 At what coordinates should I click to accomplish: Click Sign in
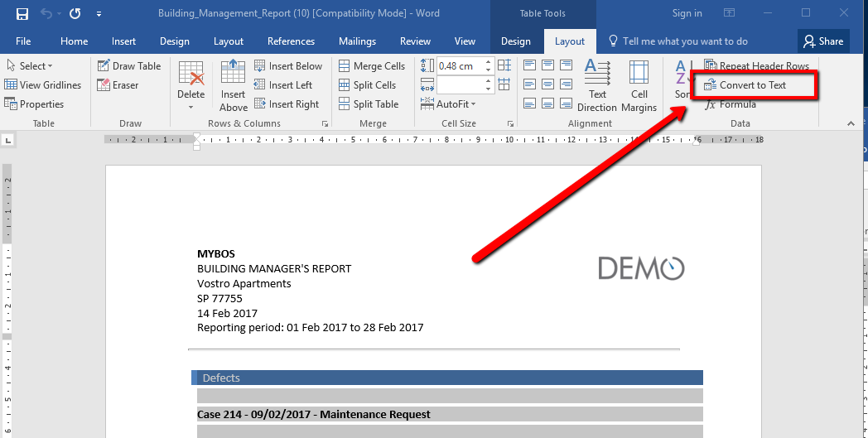(687, 13)
